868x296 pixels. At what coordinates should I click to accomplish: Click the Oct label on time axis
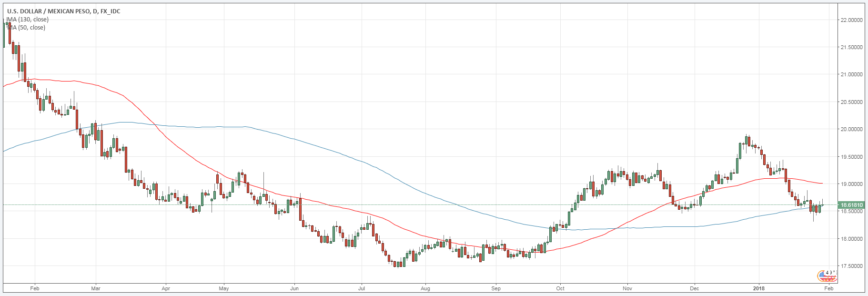point(560,288)
